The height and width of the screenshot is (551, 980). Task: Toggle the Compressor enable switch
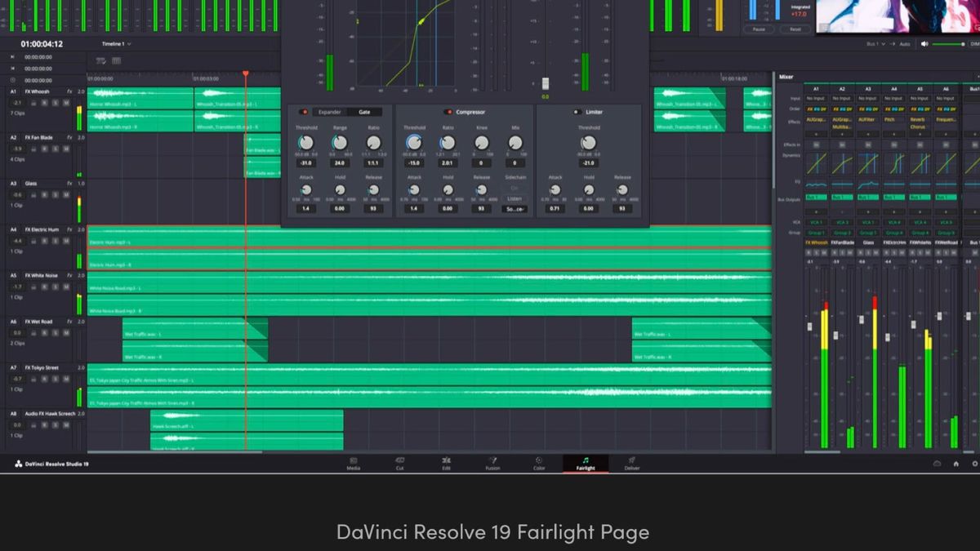tap(448, 112)
